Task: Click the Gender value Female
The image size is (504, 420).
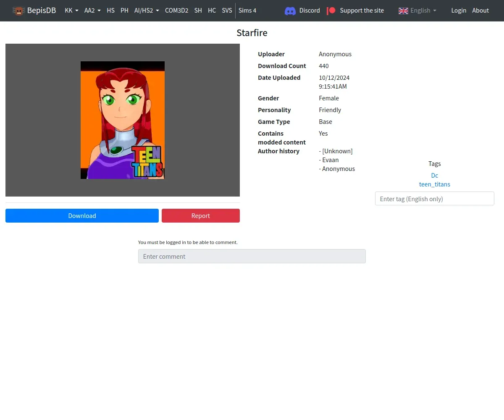Action: (329, 98)
